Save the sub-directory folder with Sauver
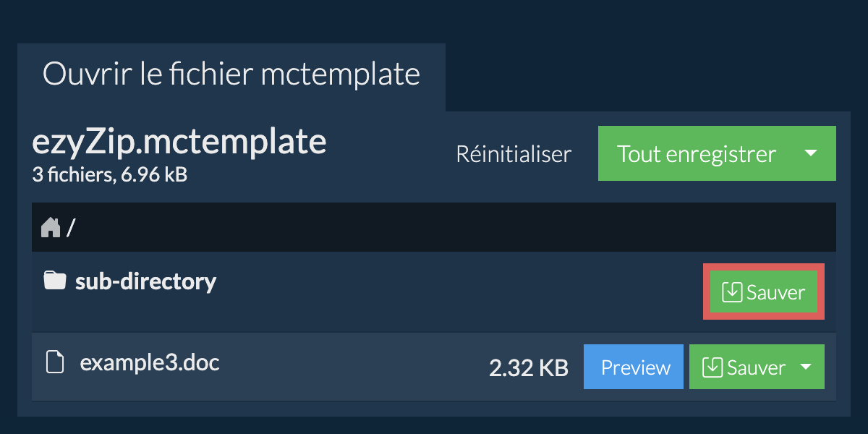The image size is (868, 434). [764, 292]
